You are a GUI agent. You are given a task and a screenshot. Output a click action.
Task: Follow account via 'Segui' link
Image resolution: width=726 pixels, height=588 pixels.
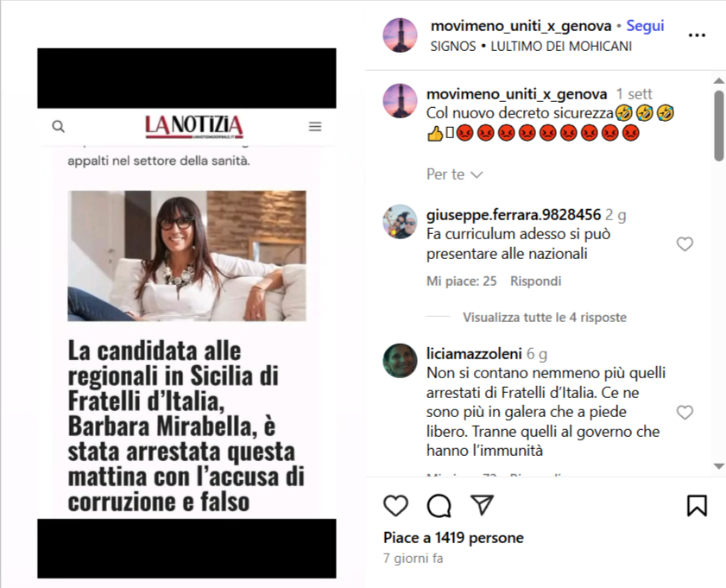click(645, 26)
